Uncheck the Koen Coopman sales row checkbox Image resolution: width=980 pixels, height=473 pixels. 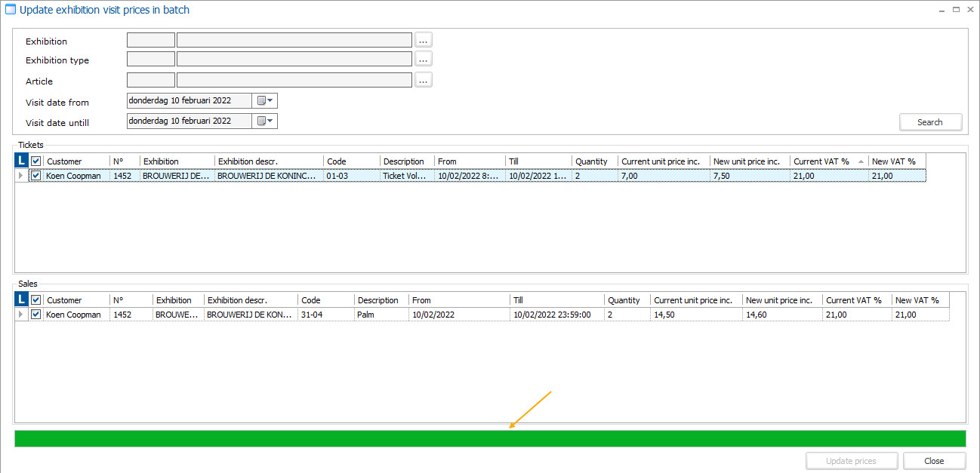pos(36,315)
